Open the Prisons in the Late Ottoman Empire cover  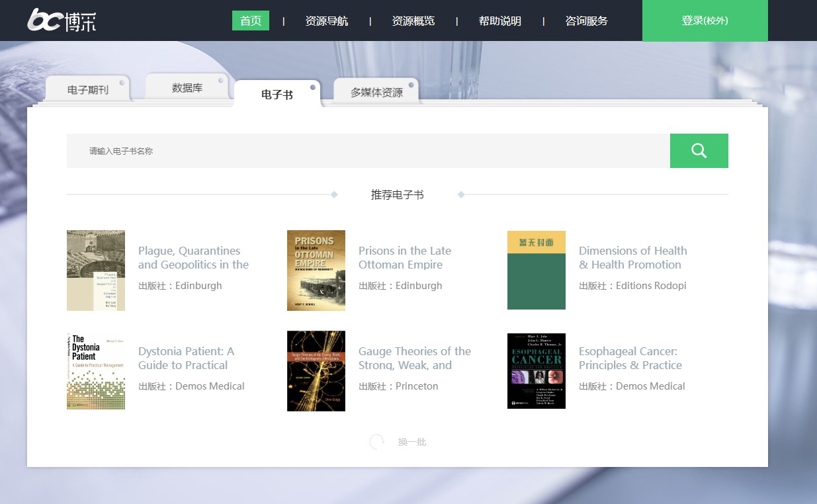(316, 271)
